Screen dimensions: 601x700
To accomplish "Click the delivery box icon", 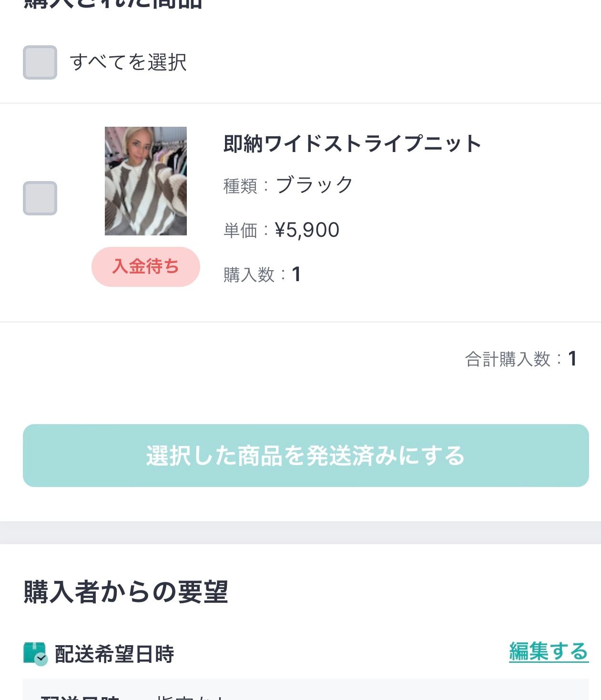I will (35, 653).
